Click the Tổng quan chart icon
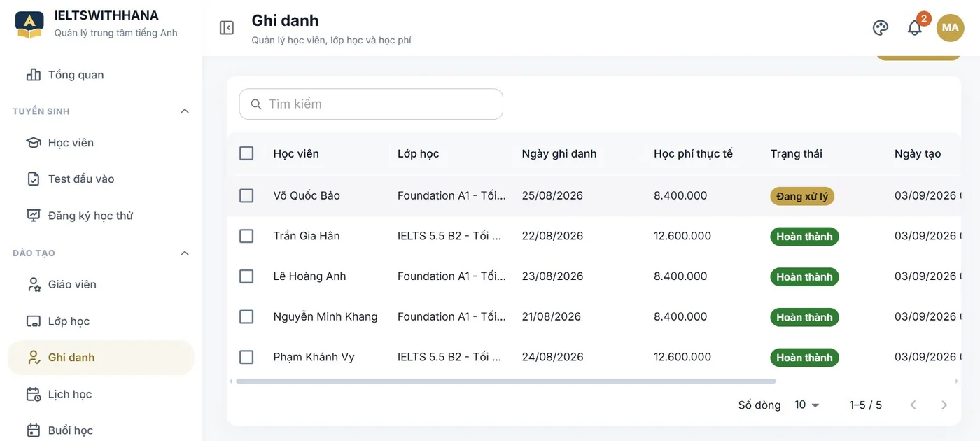 pos(33,75)
